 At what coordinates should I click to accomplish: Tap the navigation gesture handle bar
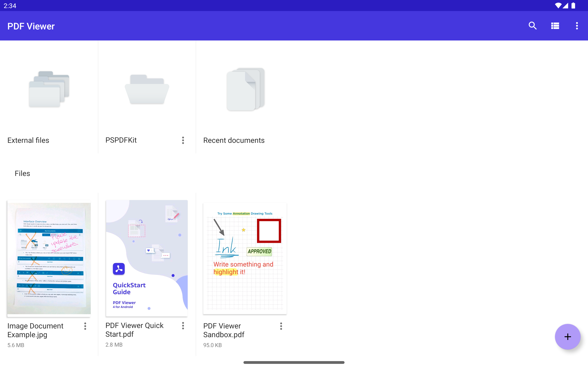click(294, 362)
